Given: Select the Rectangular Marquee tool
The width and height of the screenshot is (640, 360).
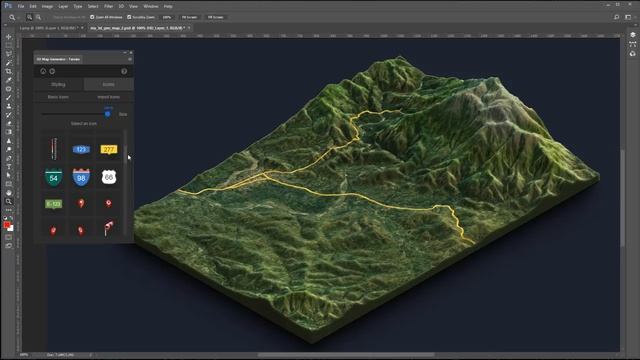Looking at the screenshot, I should click(x=9, y=45).
